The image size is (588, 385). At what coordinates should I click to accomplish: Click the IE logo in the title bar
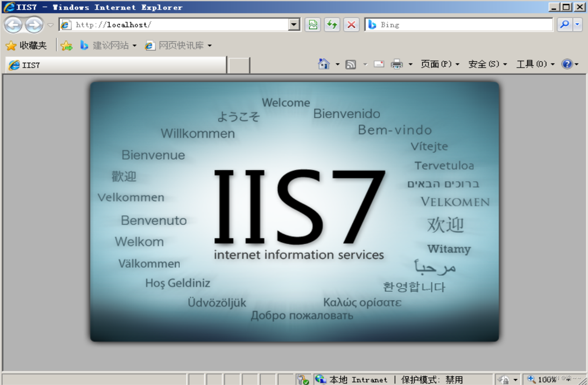[x=9, y=7]
